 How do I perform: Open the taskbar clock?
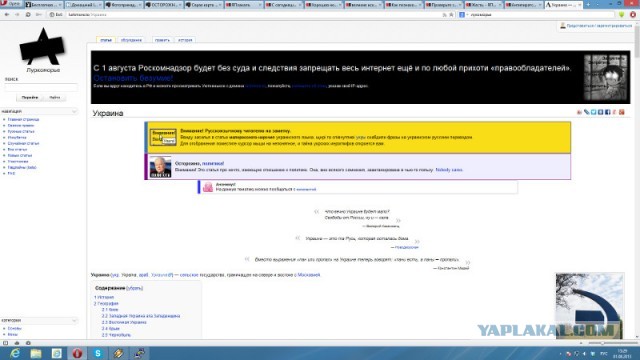coord(622,353)
